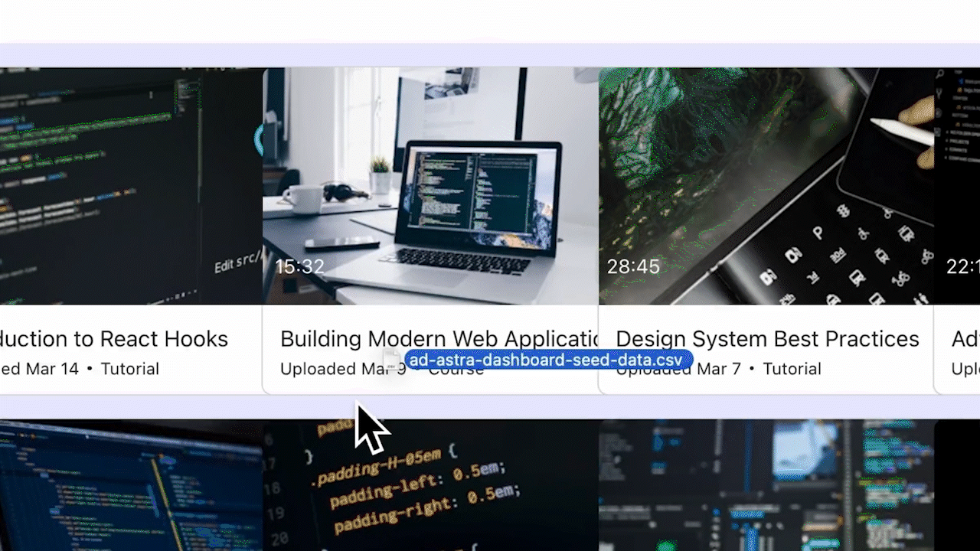The image size is (980, 551).
Task: Click the title ending in "to React Hooks"
Action: coord(114,339)
